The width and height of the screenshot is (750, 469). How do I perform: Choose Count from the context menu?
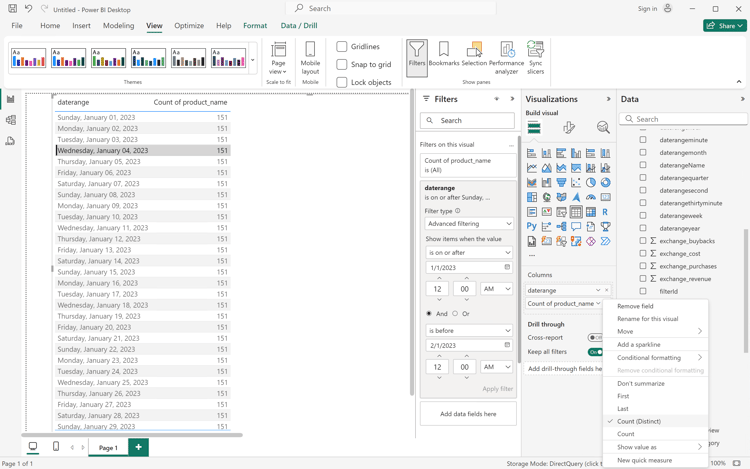pyautogui.click(x=626, y=434)
